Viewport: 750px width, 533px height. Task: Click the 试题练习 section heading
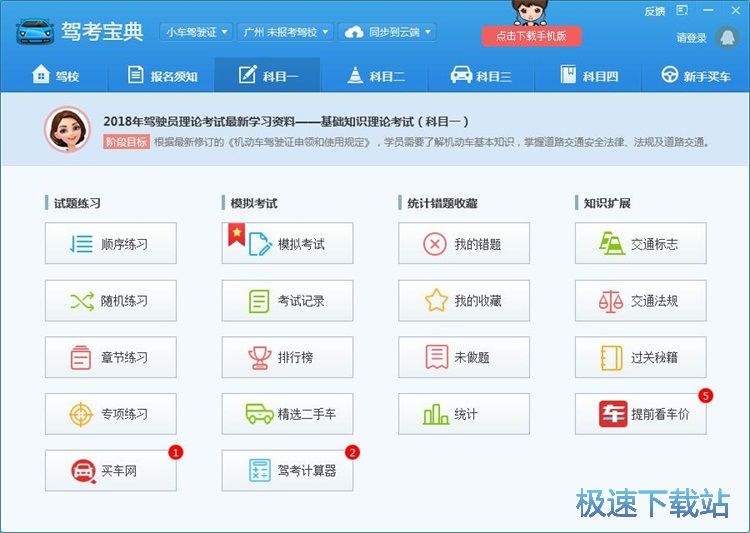click(x=77, y=203)
